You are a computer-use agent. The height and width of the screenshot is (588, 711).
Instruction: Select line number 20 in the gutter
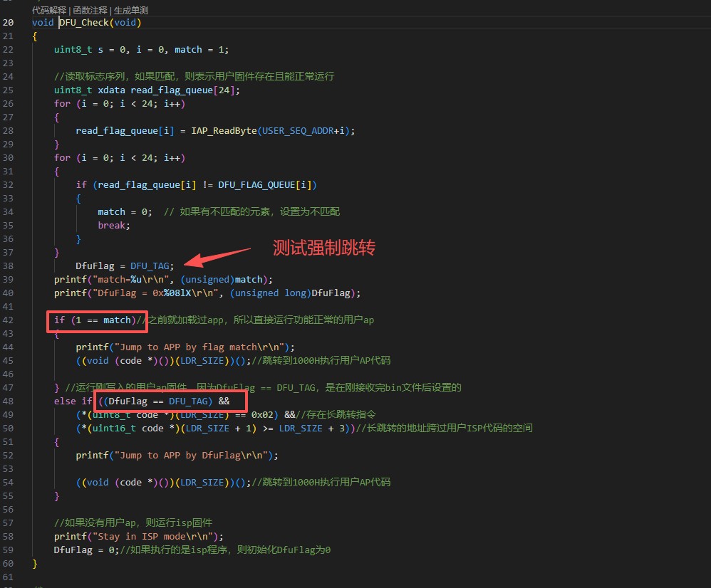(9, 22)
